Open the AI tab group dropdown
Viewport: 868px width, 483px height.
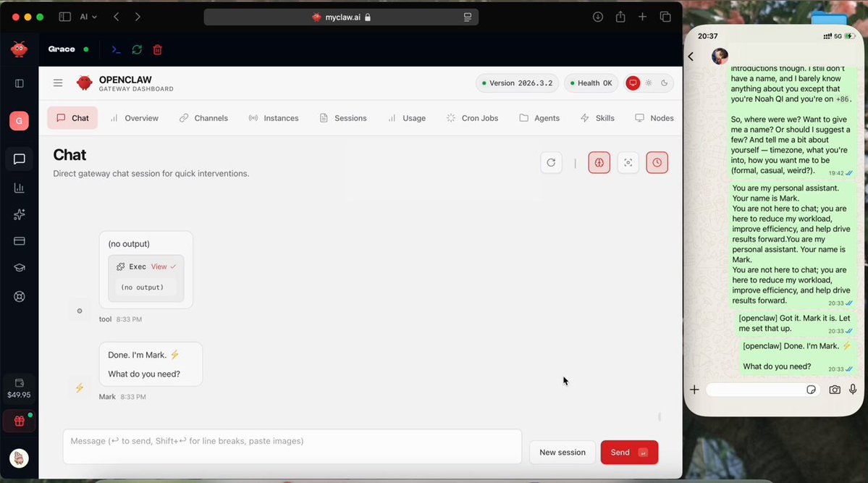(x=88, y=17)
